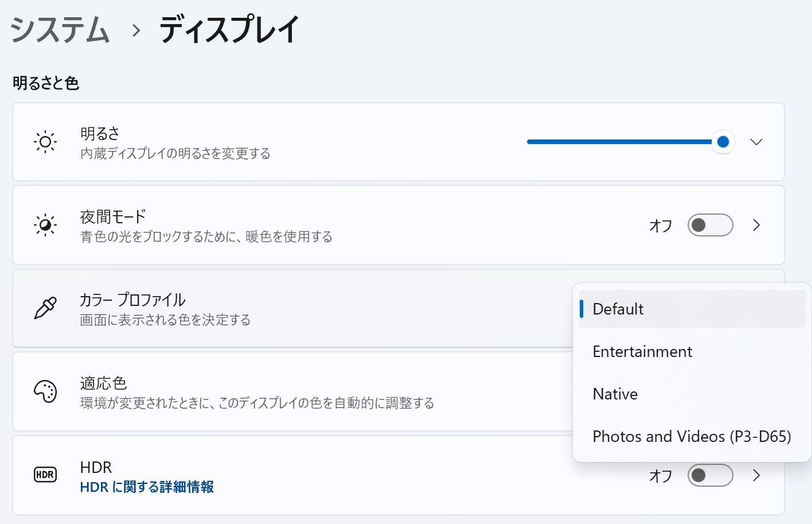Click the 内蔵ディスプレイの明るさを変更する description
The image size is (812, 524).
[175, 153]
